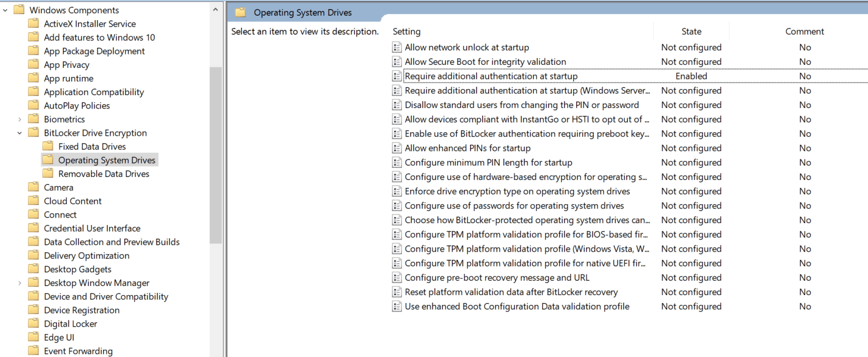Click the folder icon next to Delivery Optimization
The width and height of the screenshot is (868, 357).
(33, 256)
